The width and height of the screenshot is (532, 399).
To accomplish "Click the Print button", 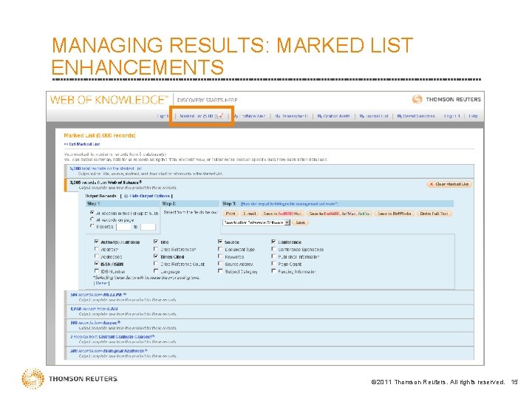I will pos(231,214).
